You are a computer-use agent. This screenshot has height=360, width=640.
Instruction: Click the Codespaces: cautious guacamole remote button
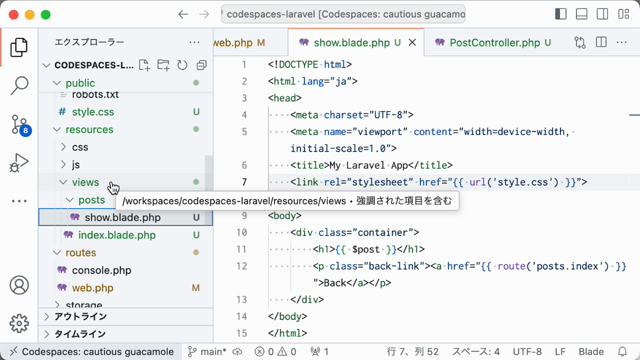(x=91, y=352)
